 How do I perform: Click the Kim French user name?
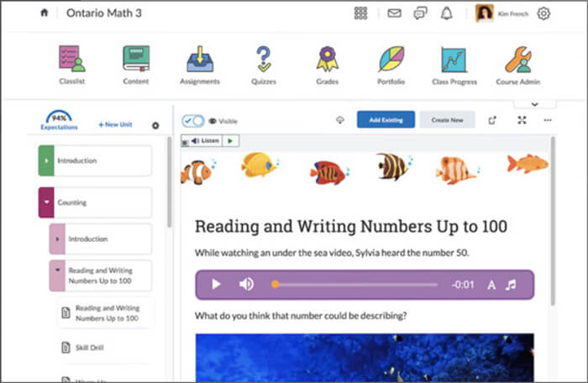coord(512,14)
